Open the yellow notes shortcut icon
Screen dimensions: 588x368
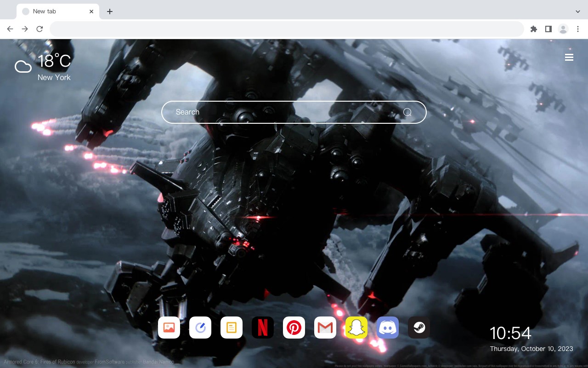232,328
